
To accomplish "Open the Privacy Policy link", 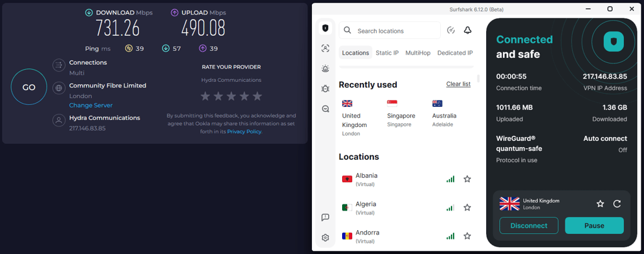I will [x=244, y=132].
